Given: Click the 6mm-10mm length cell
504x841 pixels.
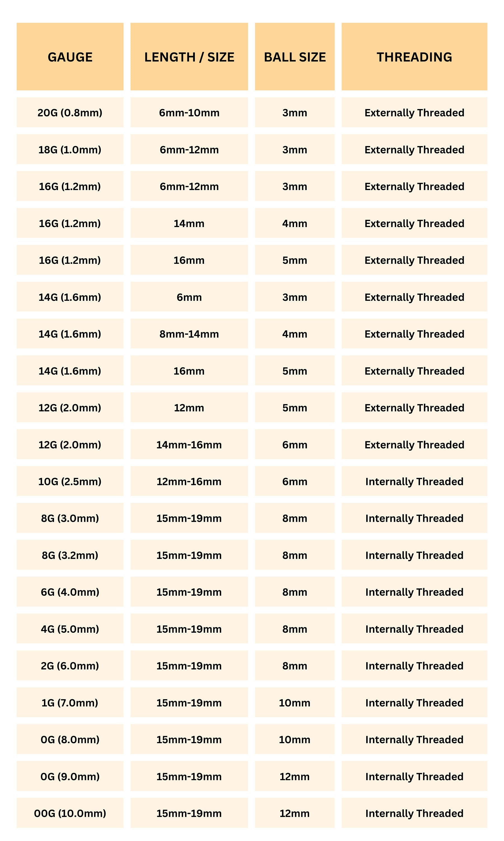Looking at the screenshot, I should tap(189, 112).
